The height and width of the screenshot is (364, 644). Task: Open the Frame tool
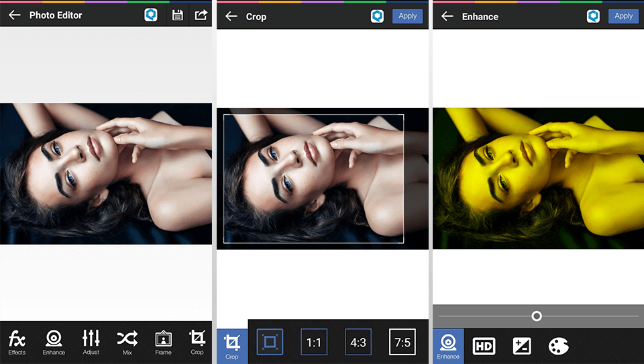pos(164,343)
